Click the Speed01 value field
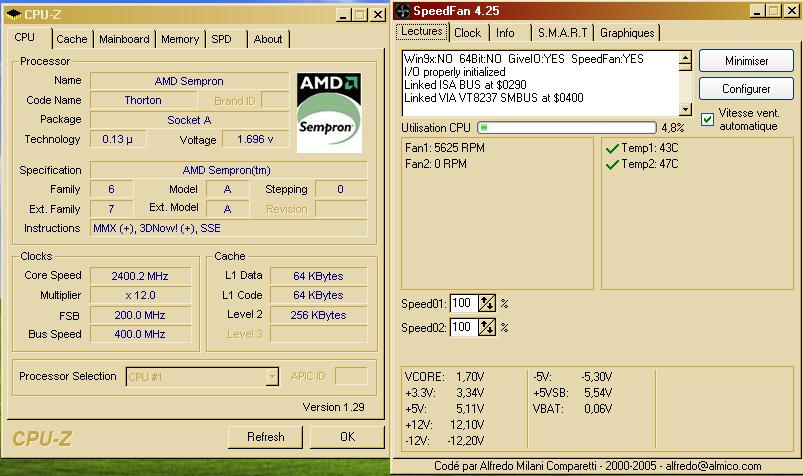 [x=464, y=303]
